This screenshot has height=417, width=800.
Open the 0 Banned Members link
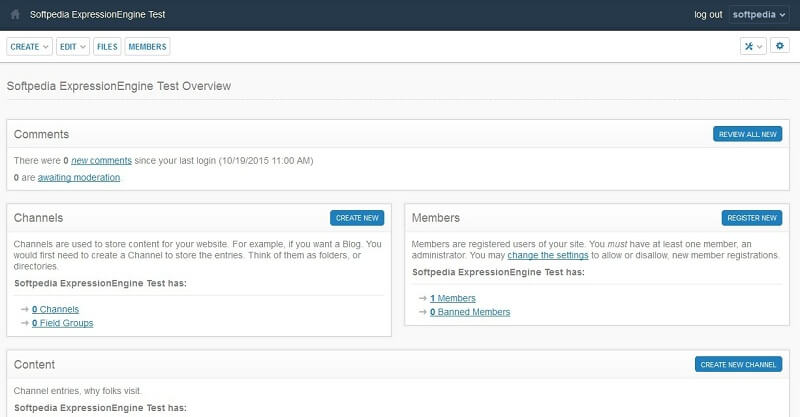pos(470,312)
